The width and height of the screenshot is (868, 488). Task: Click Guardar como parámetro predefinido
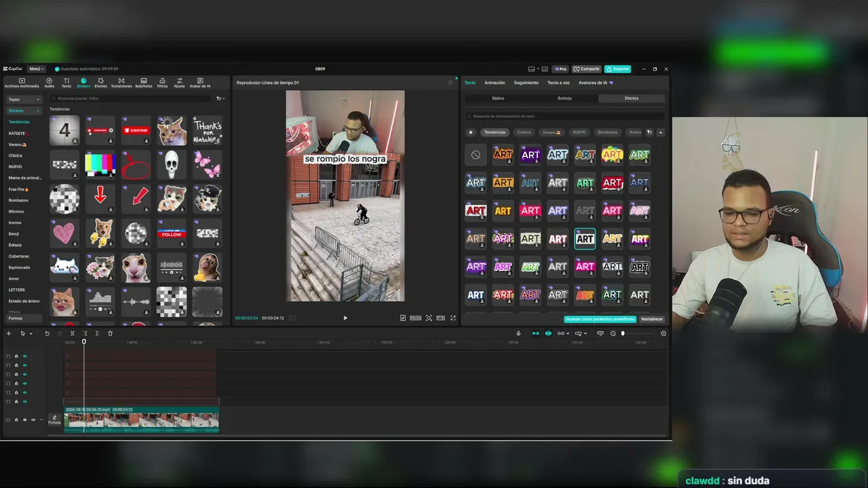[x=600, y=319]
